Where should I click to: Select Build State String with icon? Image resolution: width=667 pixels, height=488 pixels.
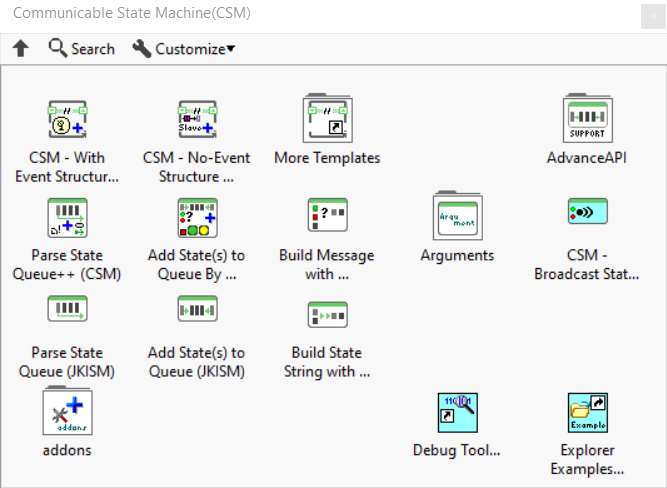click(327, 314)
